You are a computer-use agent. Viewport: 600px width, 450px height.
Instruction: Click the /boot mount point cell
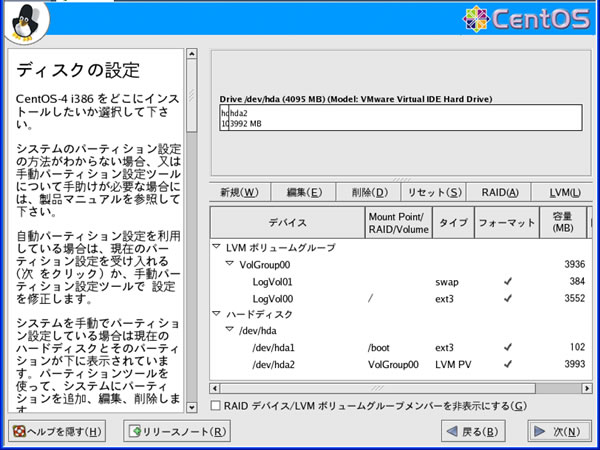(378, 348)
